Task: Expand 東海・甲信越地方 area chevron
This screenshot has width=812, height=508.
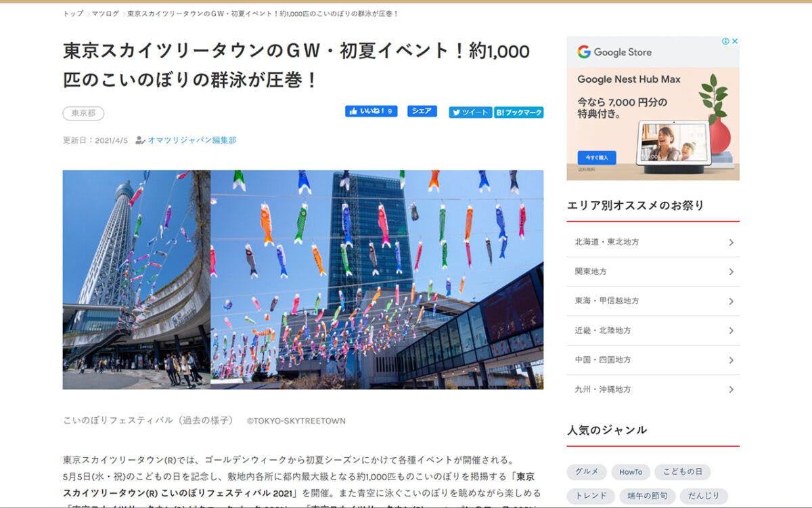Action: (731, 301)
